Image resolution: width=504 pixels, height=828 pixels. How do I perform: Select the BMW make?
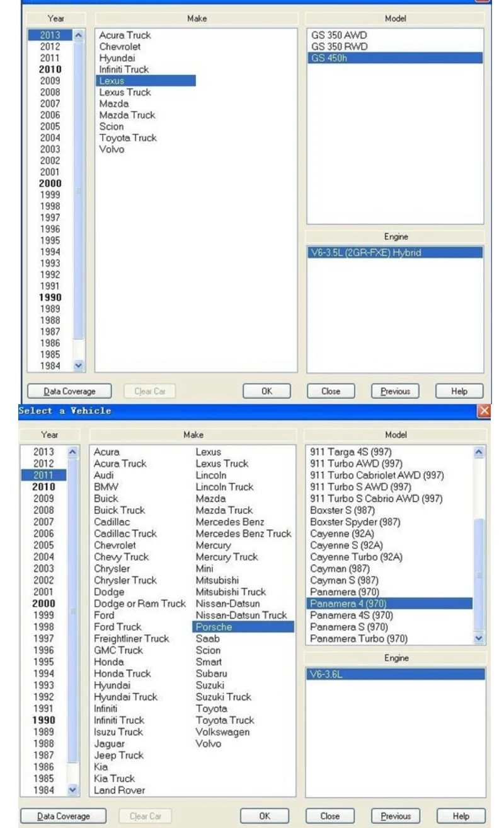tap(105, 487)
